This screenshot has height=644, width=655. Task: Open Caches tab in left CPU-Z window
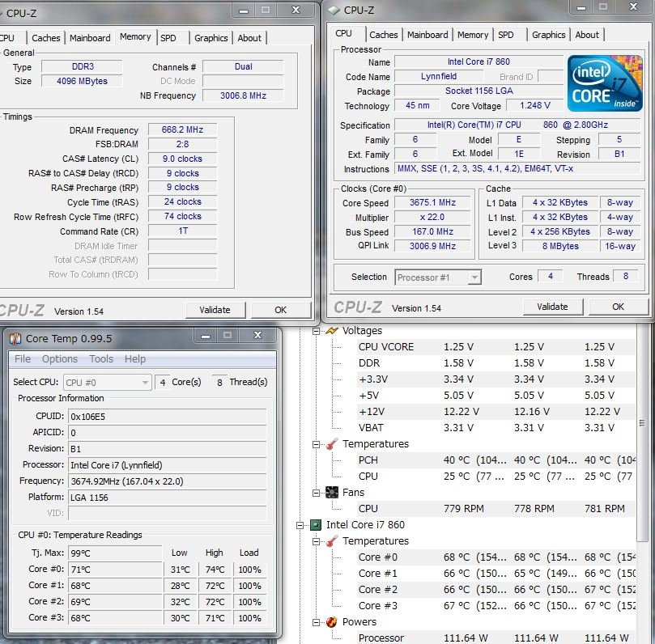point(46,38)
